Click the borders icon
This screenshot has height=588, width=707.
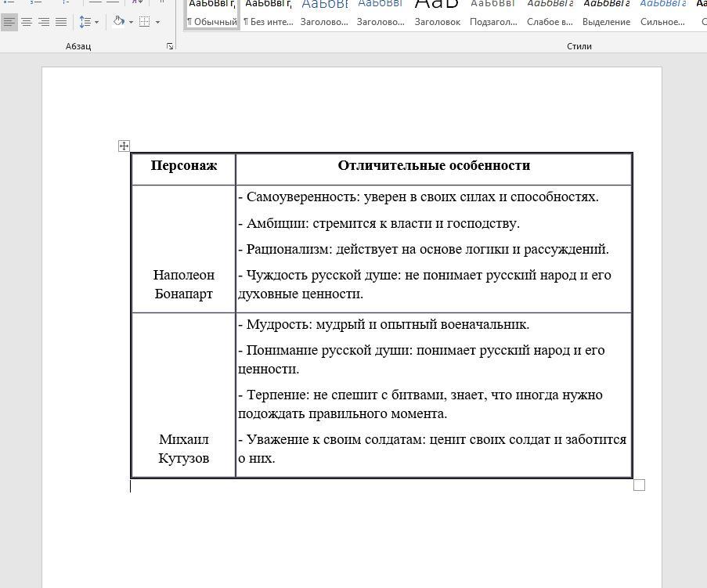tap(144, 21)
